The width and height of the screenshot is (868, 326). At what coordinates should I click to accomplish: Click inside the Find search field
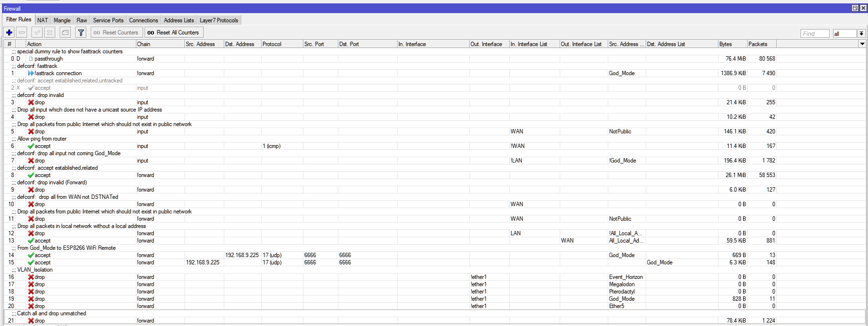[x=815, y=33]
